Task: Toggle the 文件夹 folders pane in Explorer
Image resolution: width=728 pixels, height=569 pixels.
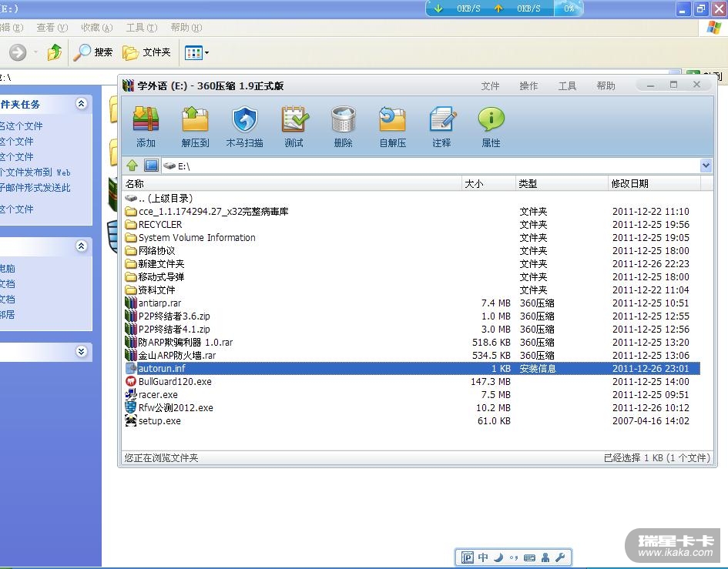Action: (146, 52)
